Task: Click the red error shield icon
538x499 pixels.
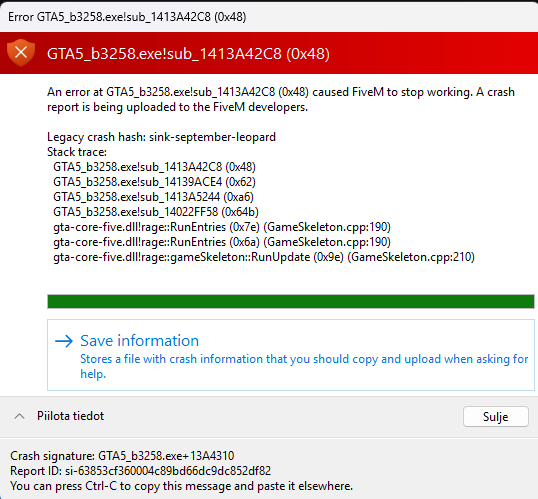Action: (x=21, y=53)
